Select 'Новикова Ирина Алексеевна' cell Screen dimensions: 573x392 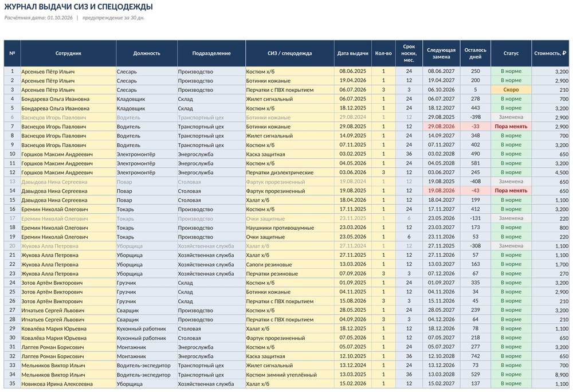pos(68,384)
